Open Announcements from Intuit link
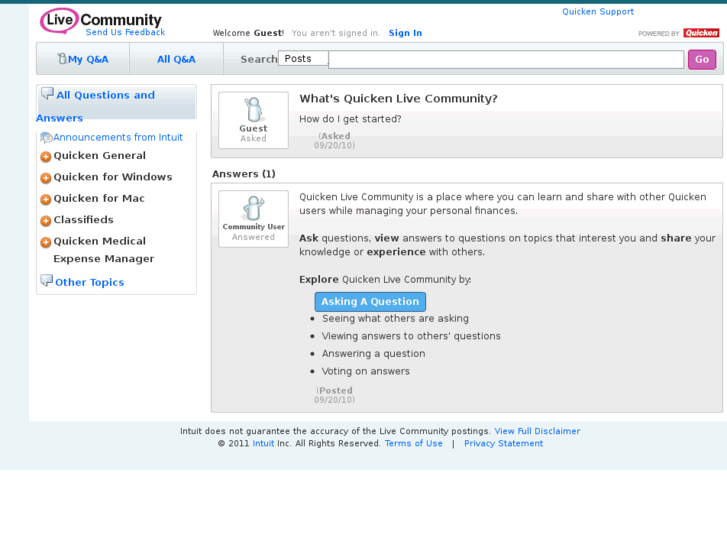The height and width of the screenshot is (545, 727). click(118, 137)
